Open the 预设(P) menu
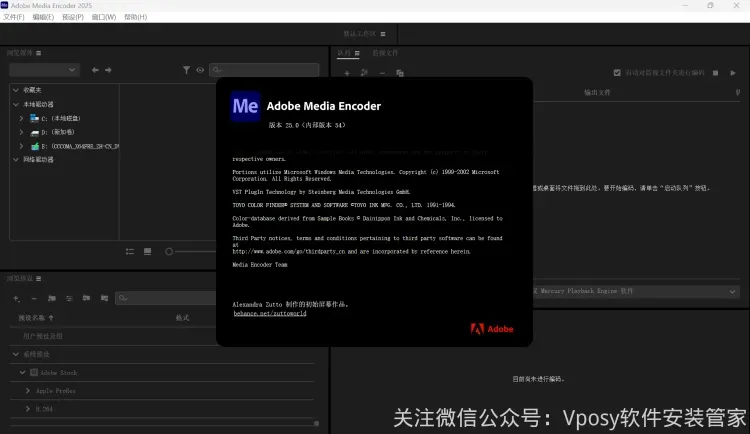The image size is (750, 434). 73,17
